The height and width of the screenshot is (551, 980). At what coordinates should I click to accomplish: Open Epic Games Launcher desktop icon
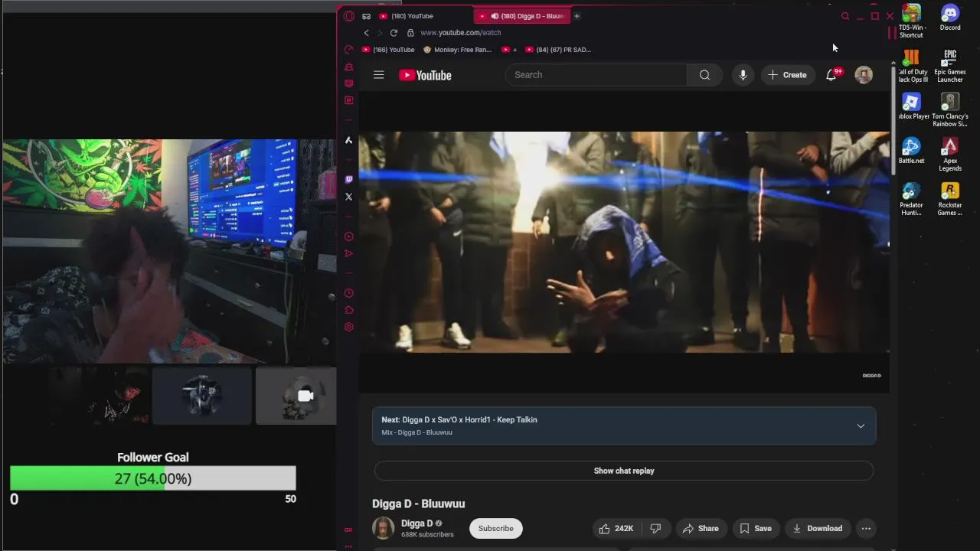point(950,67)
